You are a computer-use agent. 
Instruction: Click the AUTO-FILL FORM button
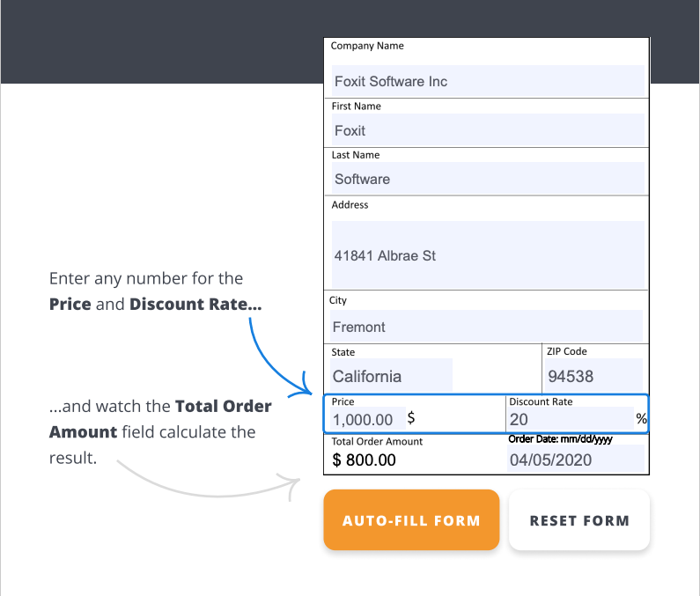(x=411, y=520)
